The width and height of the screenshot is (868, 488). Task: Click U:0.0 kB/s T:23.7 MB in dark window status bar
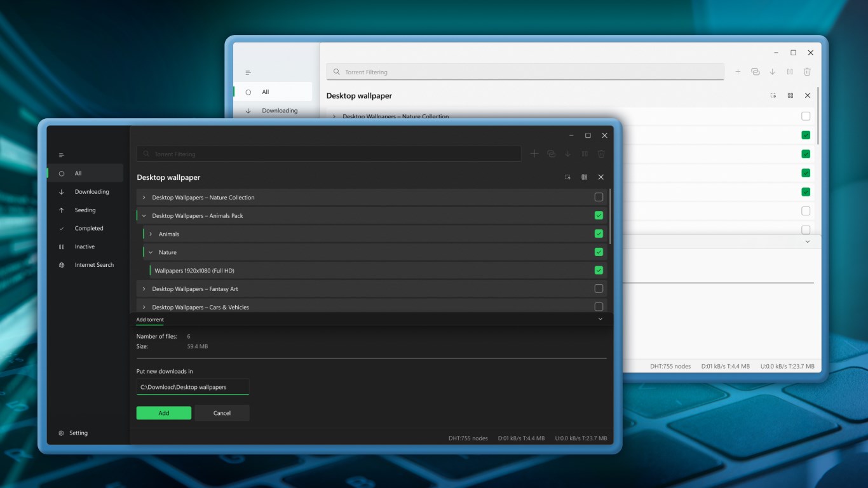pos(581,438)
